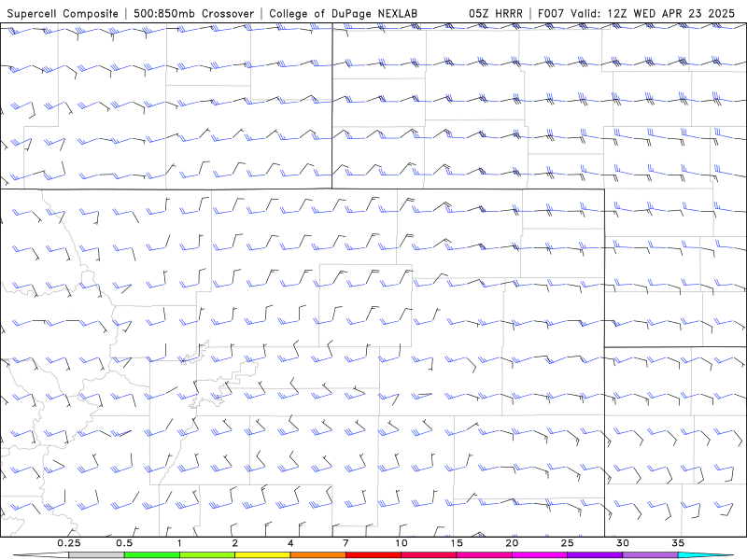This screenshot has width=747, height=560.
Task: Click the violet 25–30 colorbar segment
Action: pos(595,555)
